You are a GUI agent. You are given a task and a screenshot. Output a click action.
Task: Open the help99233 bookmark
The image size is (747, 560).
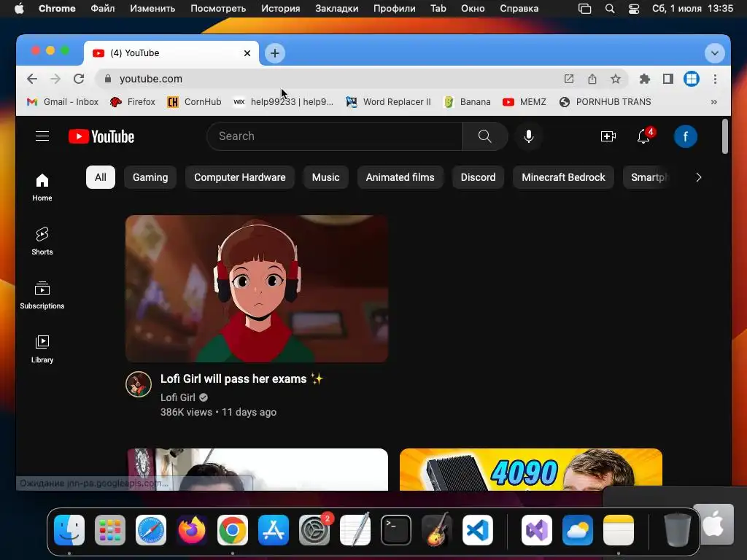(284, 102)
